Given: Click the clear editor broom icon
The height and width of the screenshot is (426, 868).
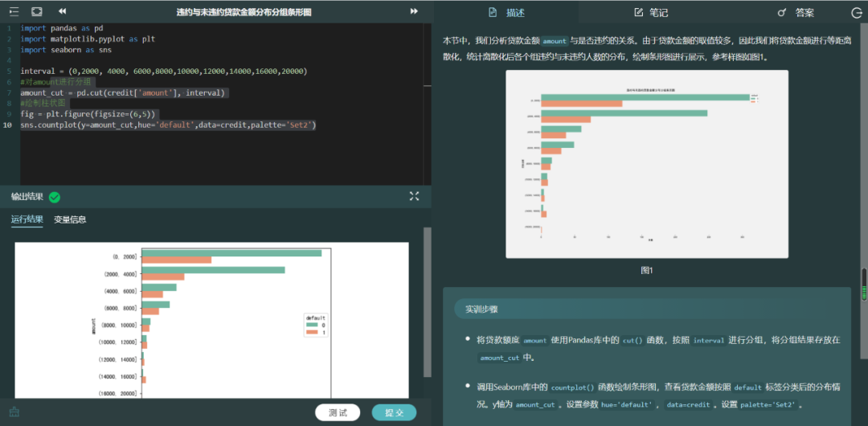Looking at the screenshot, I should pos(14,412).
